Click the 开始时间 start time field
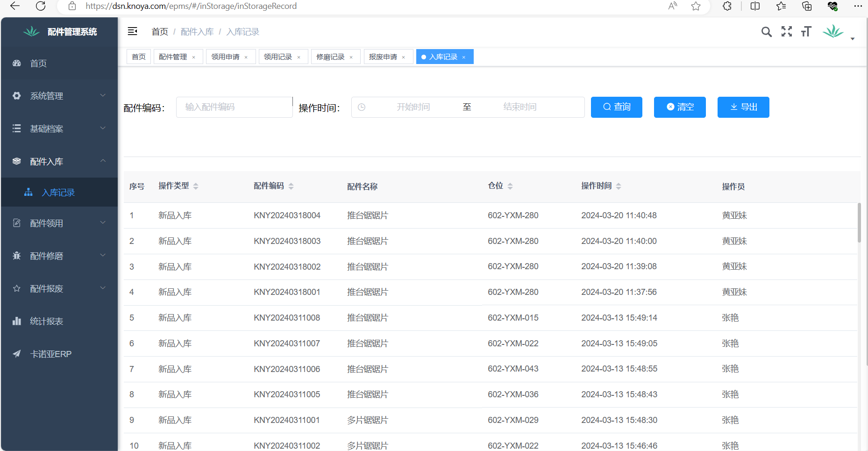 coord(413,107)
